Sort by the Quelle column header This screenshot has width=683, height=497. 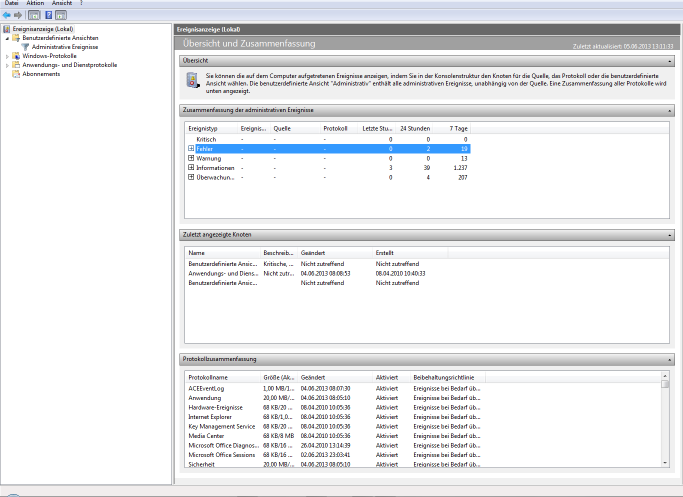coord(295,128)
